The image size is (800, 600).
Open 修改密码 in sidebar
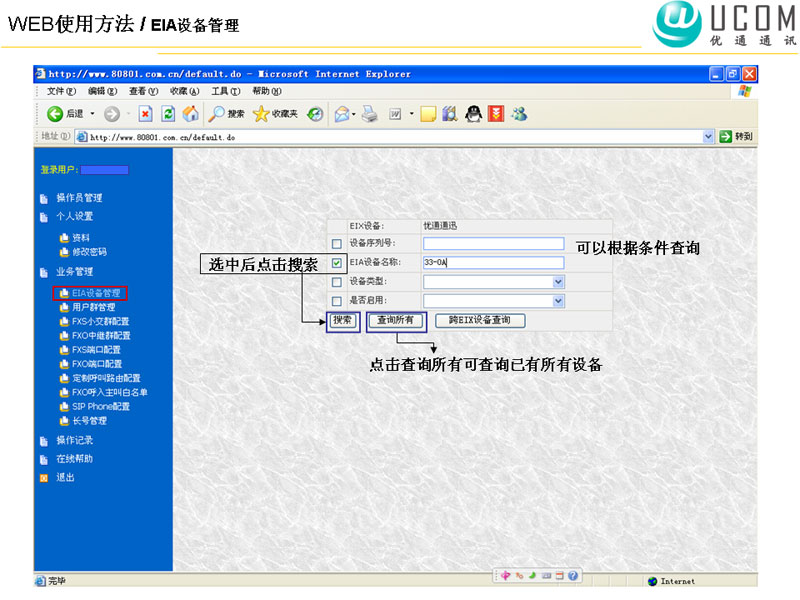pyautogui.click(x=89, y=252)
